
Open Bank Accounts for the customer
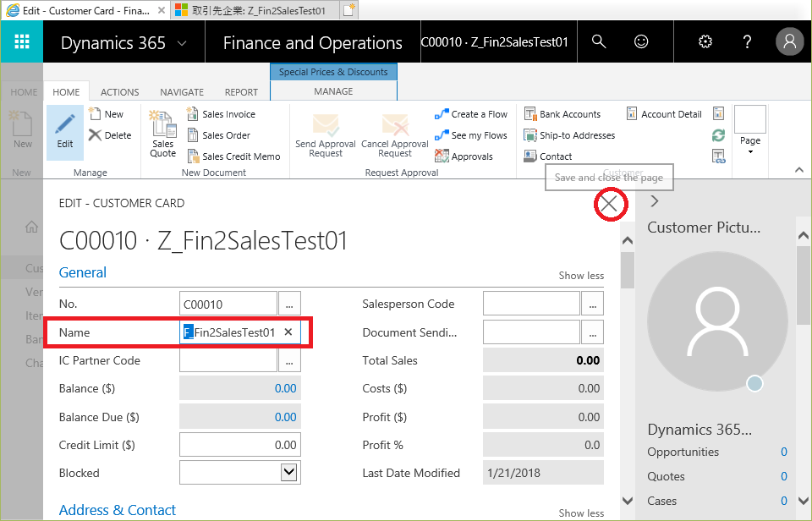point(562,114)
